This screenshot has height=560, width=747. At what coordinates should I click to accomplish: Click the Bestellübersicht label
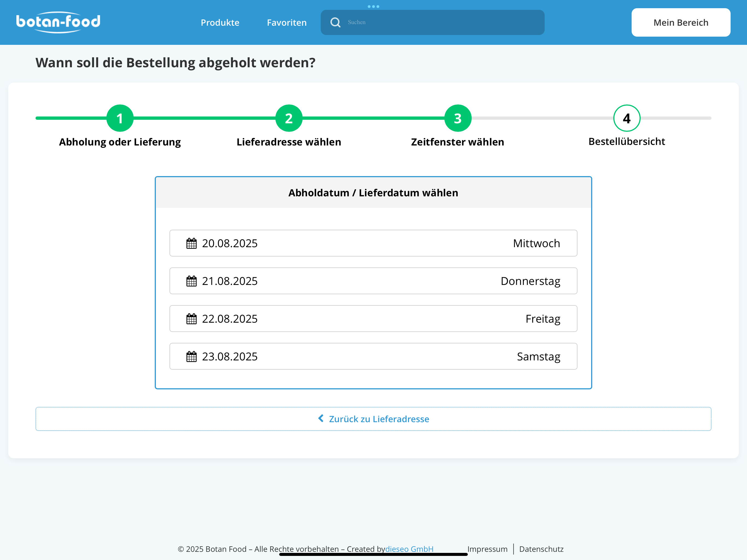(x=627, y=142)
